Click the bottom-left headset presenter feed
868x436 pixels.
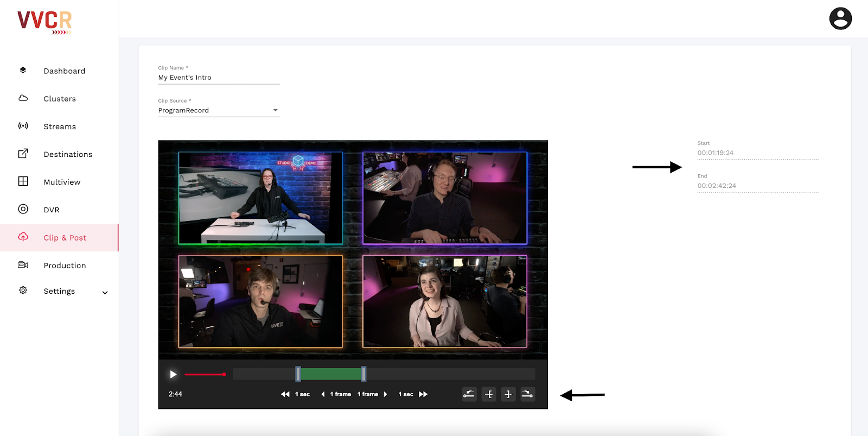pos(260,301)
